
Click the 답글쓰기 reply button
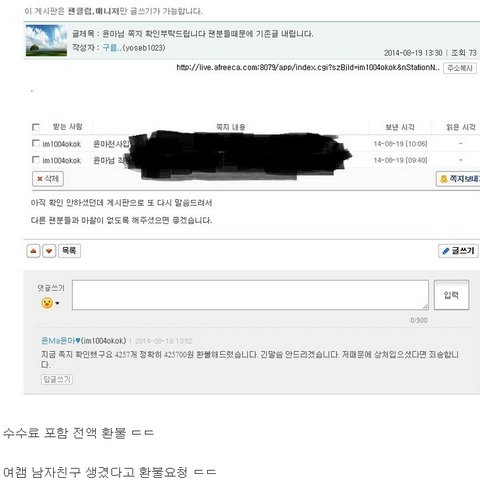tap(57, 379)
